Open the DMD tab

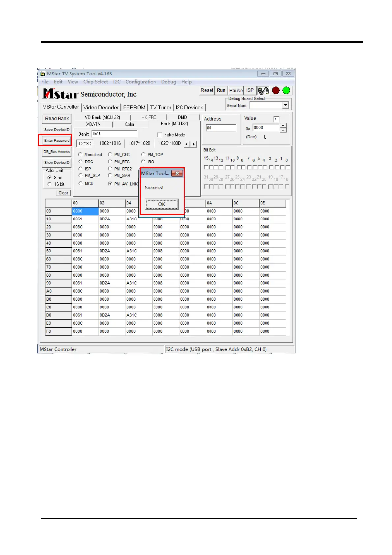click(182, 117)
